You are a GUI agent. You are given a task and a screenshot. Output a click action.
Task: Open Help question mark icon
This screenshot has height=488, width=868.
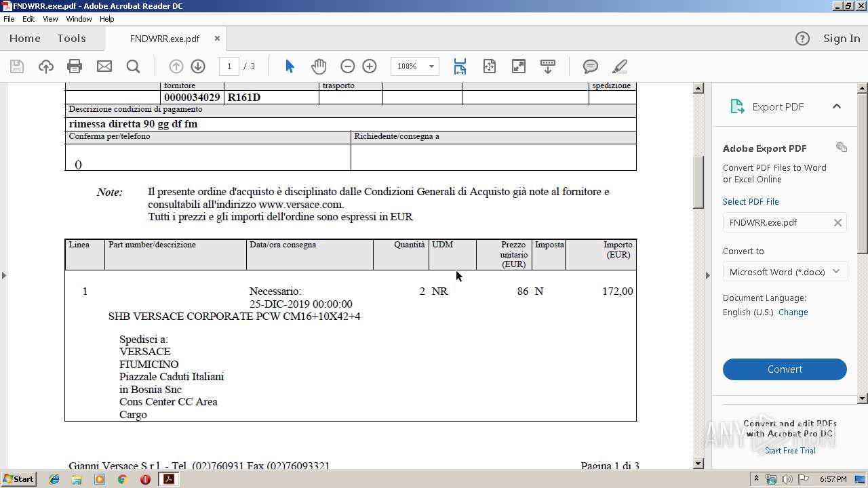[x=802, y=39]
